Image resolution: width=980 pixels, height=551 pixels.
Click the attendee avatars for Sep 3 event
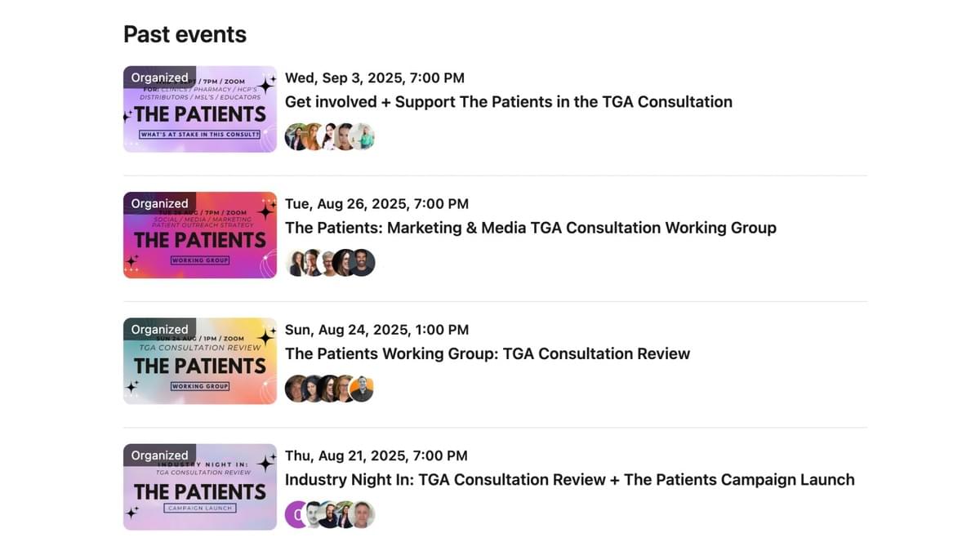[x=329, y=136]
